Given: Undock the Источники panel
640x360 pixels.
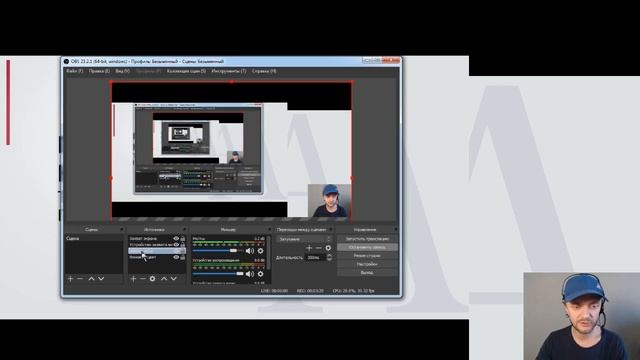Looking at the screenshot, I should [184, 229].
